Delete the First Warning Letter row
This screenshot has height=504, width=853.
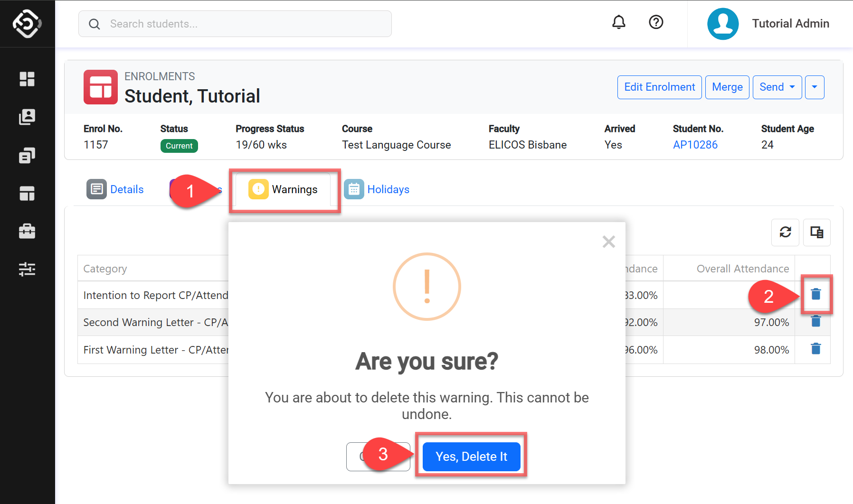tap(816, 349)
